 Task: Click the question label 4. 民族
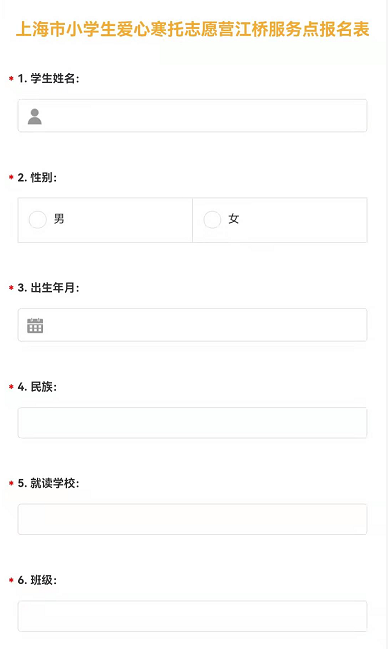37,387
